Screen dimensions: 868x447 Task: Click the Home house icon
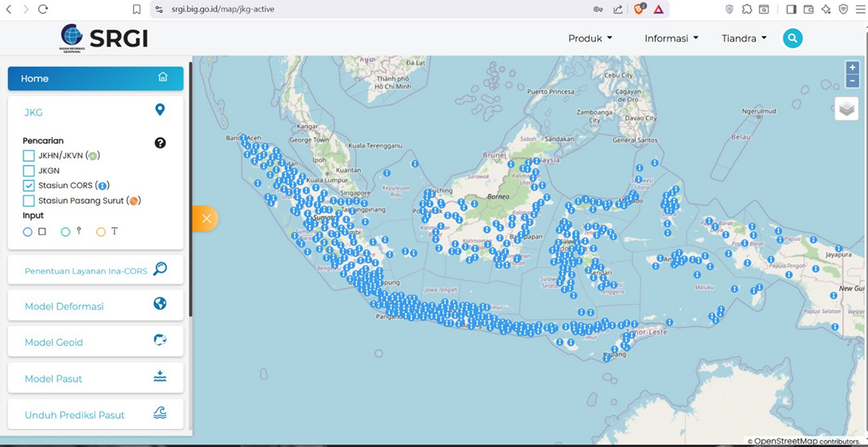[x=163, y=78]
